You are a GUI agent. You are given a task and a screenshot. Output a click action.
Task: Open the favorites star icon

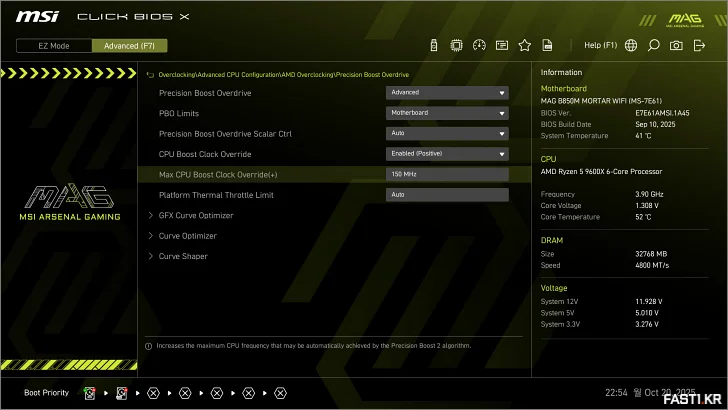[x=525, y=46]
